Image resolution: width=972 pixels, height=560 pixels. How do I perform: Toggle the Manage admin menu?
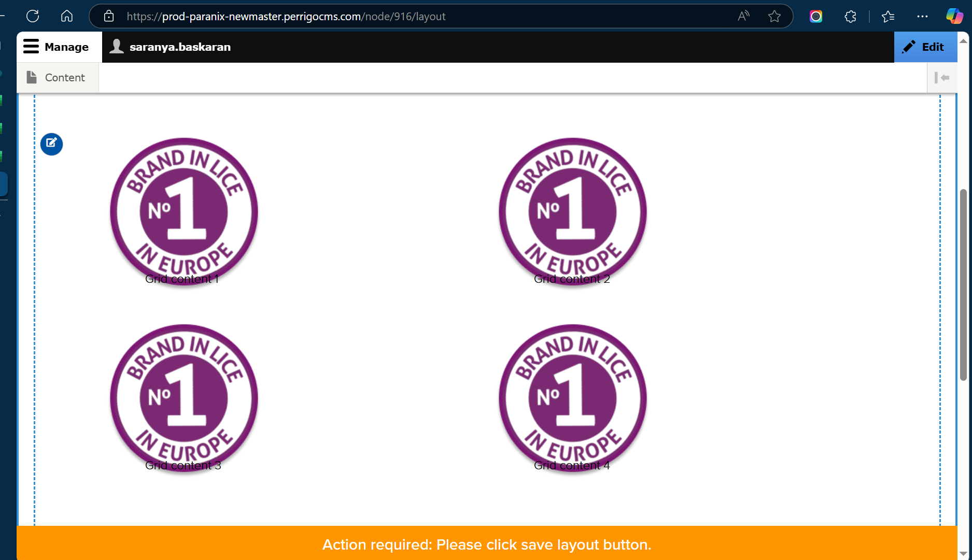(x=59, y=47)
